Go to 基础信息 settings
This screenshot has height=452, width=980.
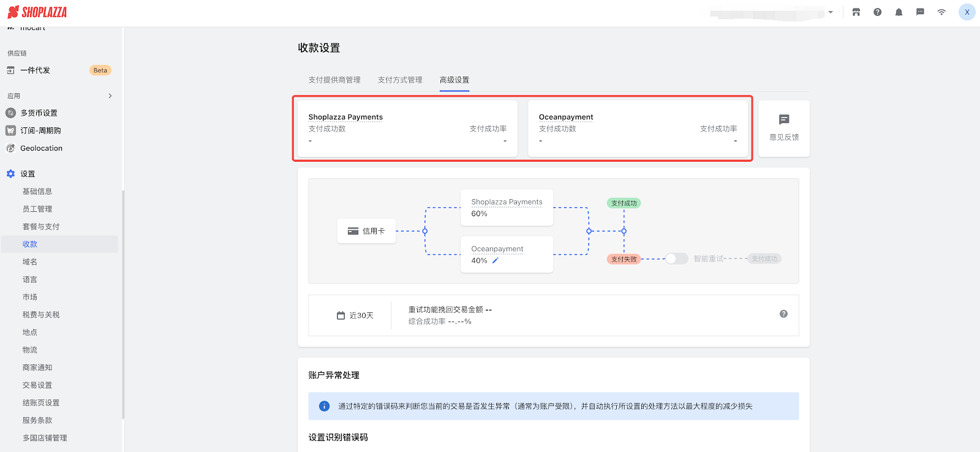pos(37,192)
